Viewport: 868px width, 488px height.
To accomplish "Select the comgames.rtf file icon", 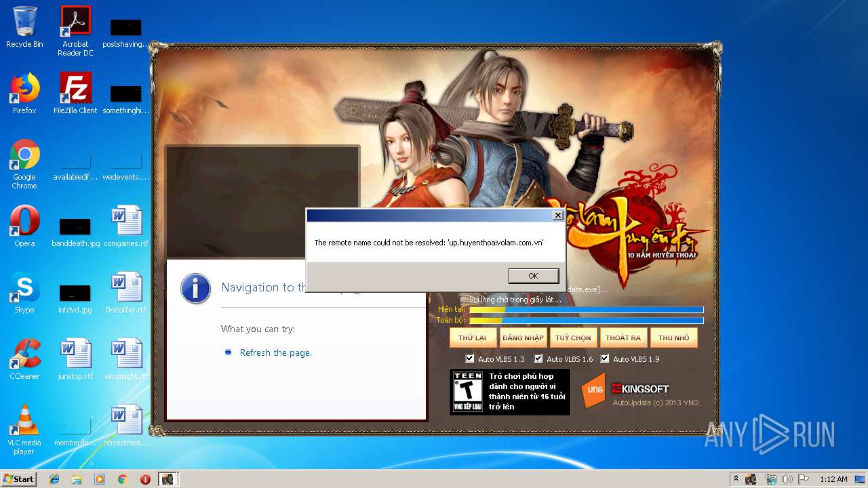I will 126,226.
